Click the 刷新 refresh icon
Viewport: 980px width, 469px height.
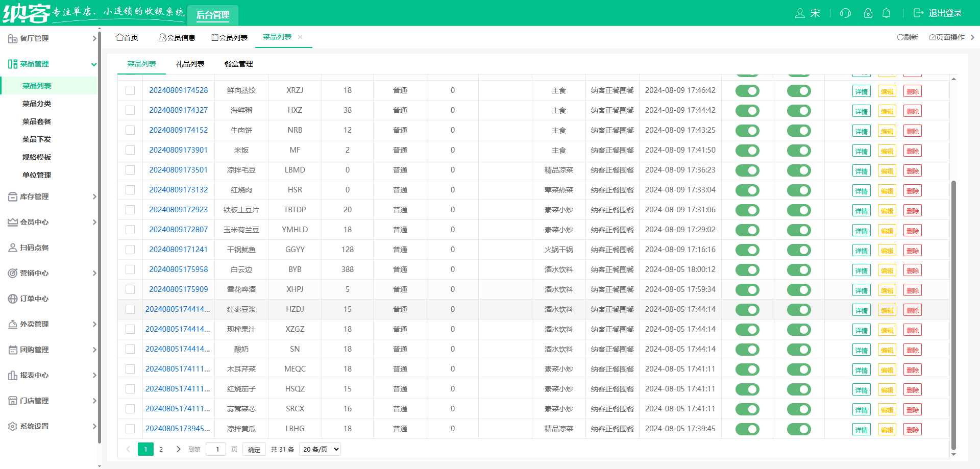coord(900,37)
